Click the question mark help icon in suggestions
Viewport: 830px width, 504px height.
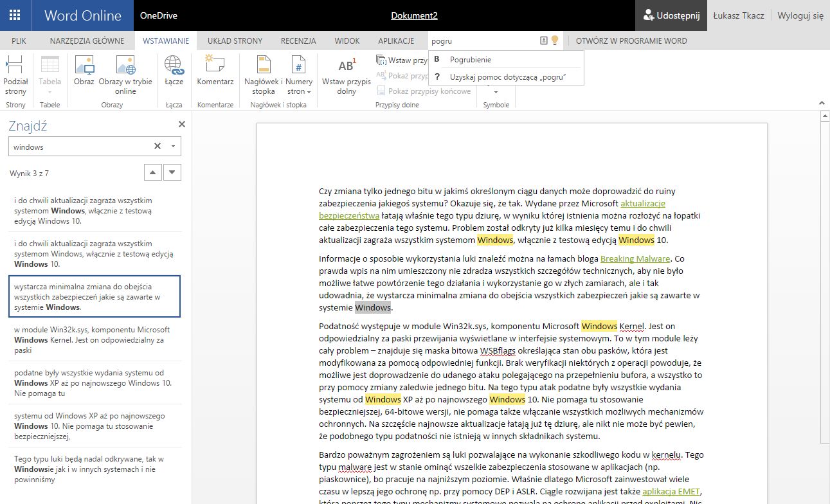pos(437,76)
